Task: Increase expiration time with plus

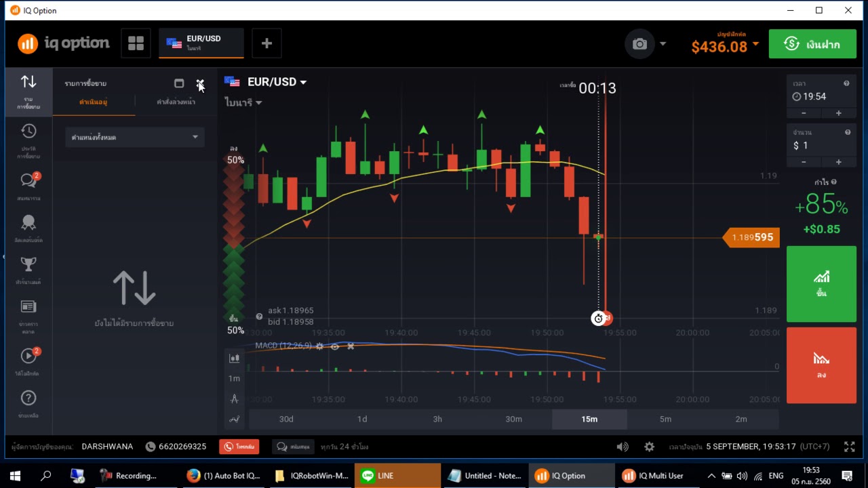Action: [839, 113]
